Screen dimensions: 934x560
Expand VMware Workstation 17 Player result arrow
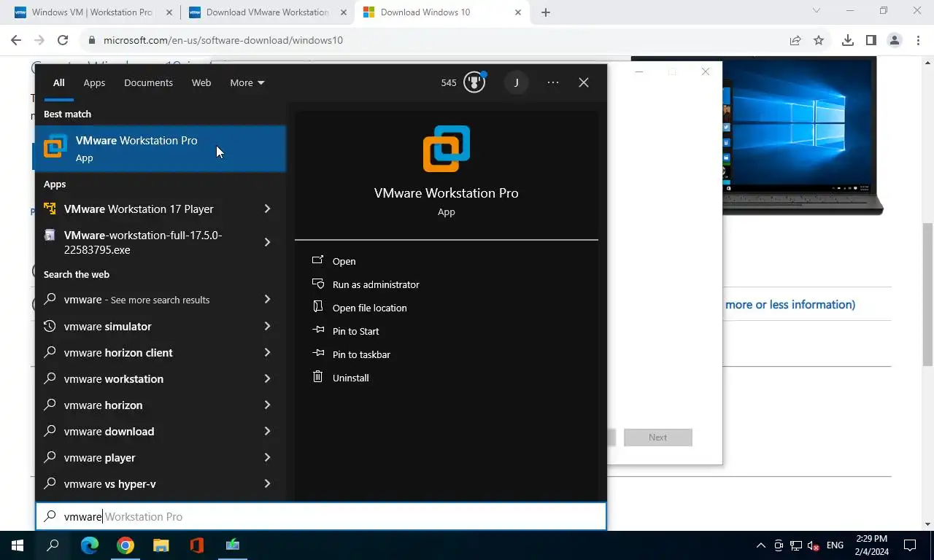coord(267,209)
